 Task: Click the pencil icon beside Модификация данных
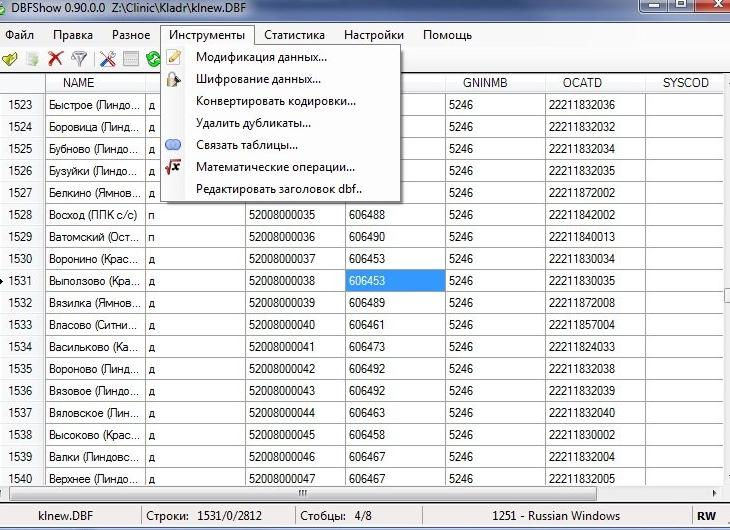174,57
